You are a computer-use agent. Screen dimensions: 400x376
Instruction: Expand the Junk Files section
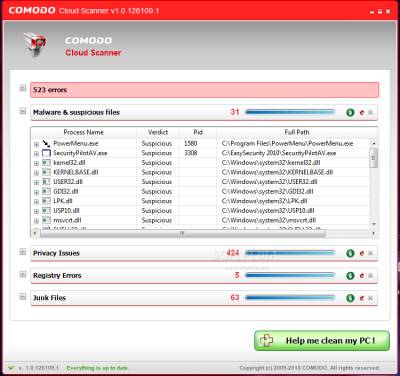coord(22,296)
